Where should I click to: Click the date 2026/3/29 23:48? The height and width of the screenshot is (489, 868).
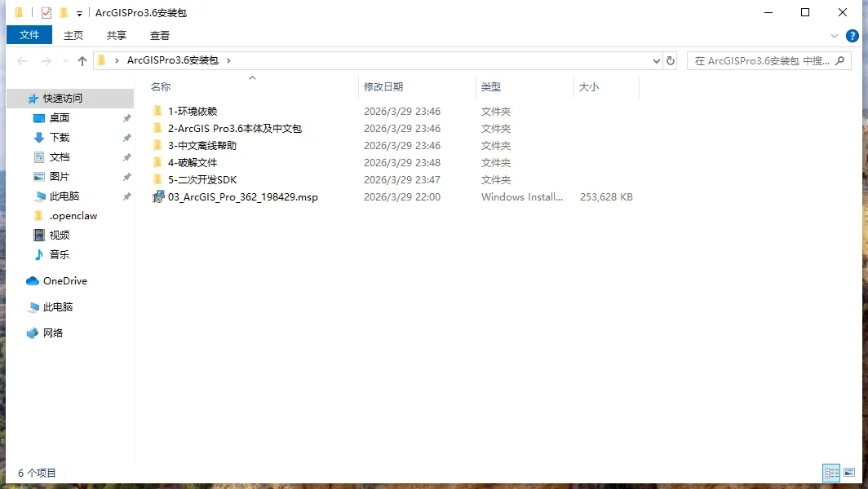click(402, 163)
